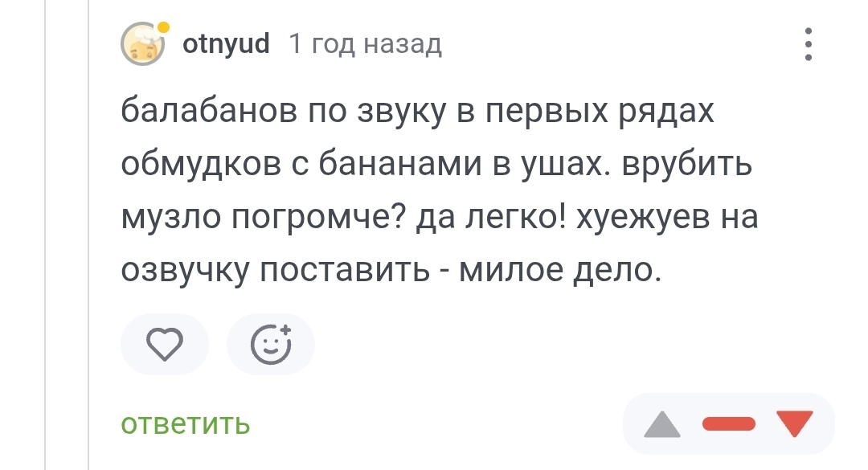
Task: Open the three-dot comment options menu
Action: click(809, 44)
